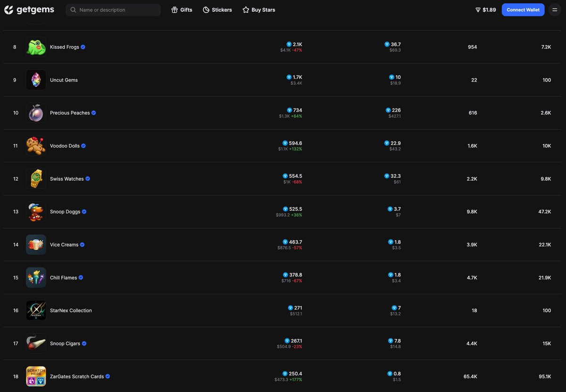Open the Voodoo Dolls collection
This screenshot has height=392, width=566.
pos(65,146)
